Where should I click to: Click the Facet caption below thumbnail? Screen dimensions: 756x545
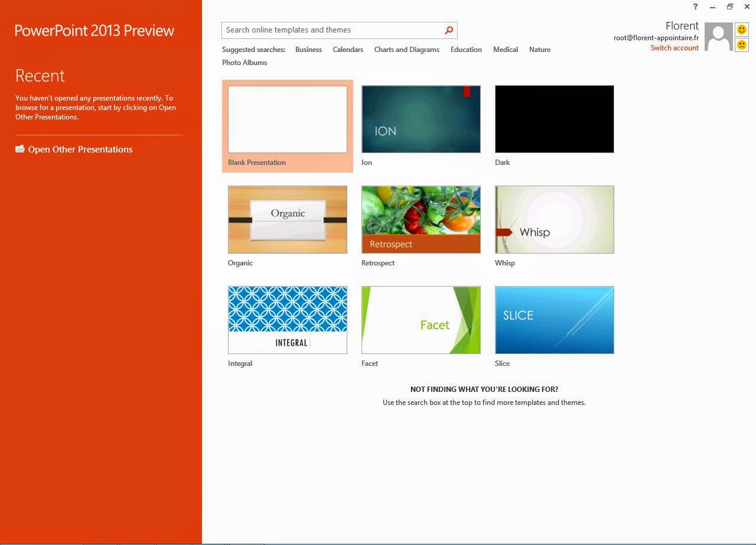[370, 364]
